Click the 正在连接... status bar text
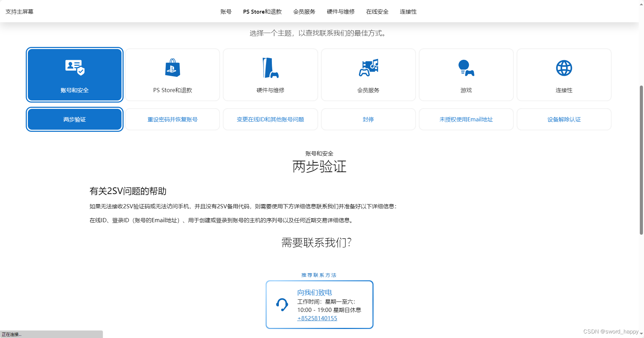 coord(12,334)
